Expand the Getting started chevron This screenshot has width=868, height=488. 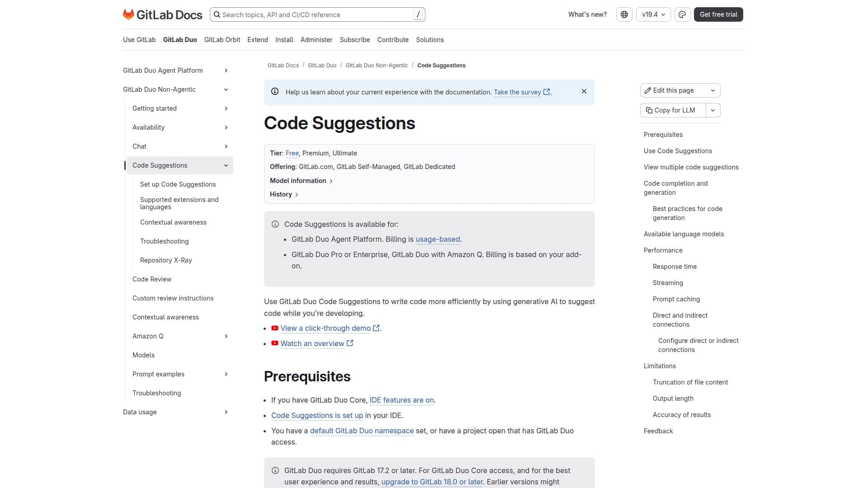coord(226,108)
